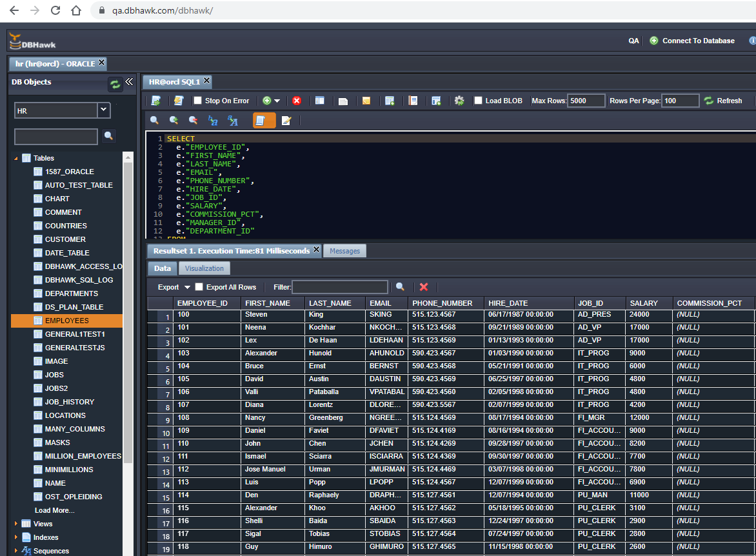Select the HR@orcl SQL1 editor tab
This screenshot has height=556, width=756.
coord(174,81)
